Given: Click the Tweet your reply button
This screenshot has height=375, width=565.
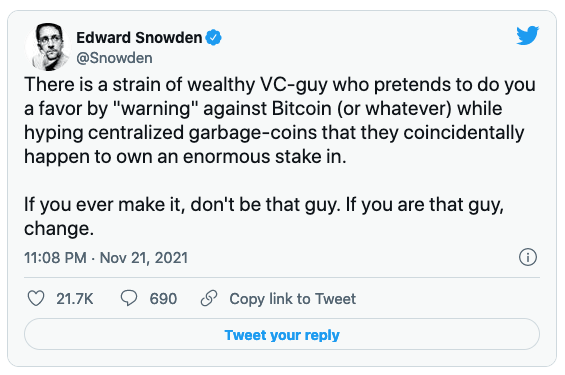Looking at the screenshot, I should (x=282, y=334).
